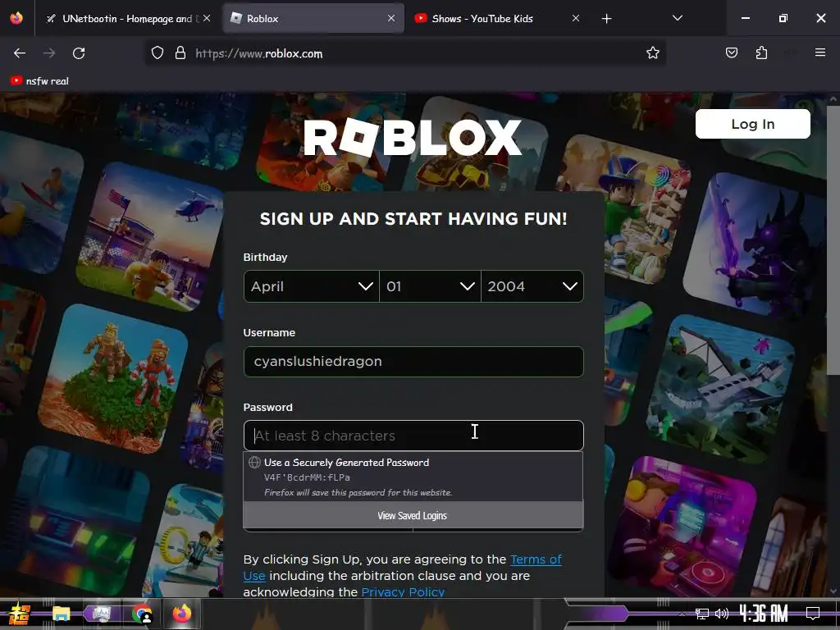The height and width of the screenshot is (630, 840).
Task: Open the notification center icon
Action: click(813, 614)
